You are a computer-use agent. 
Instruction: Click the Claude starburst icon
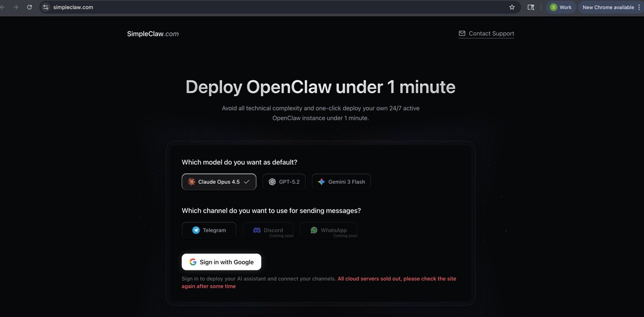191,182
